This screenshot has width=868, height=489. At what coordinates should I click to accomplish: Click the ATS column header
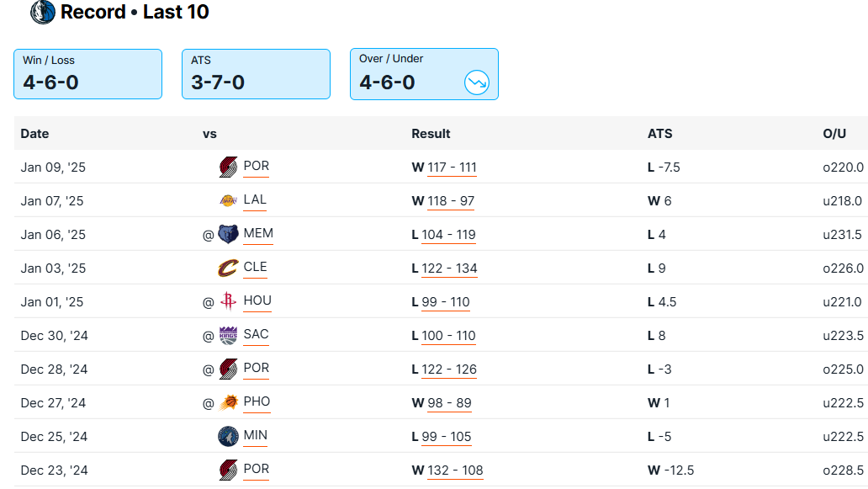(x=659, y=134)
